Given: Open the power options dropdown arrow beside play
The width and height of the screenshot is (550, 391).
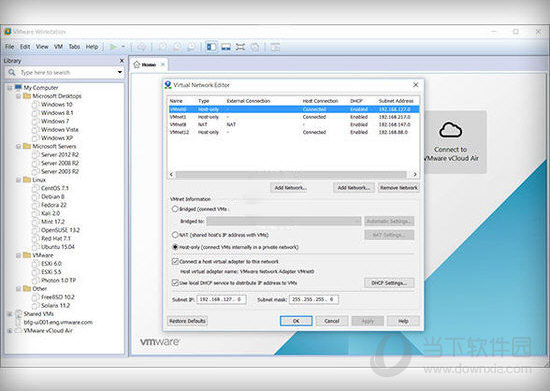Looking at the screenshot, I should 123,47.
